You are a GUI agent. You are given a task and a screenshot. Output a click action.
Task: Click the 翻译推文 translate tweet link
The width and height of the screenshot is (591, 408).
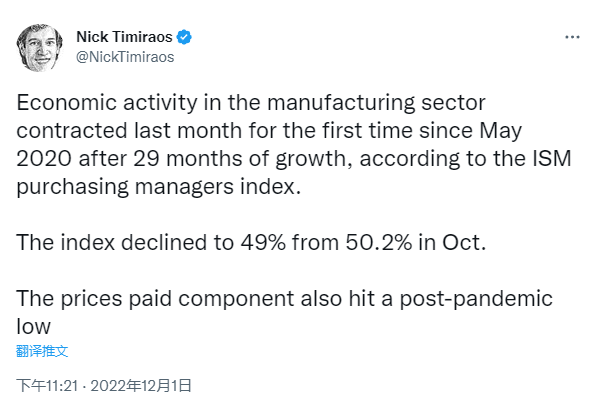(42, 351)
